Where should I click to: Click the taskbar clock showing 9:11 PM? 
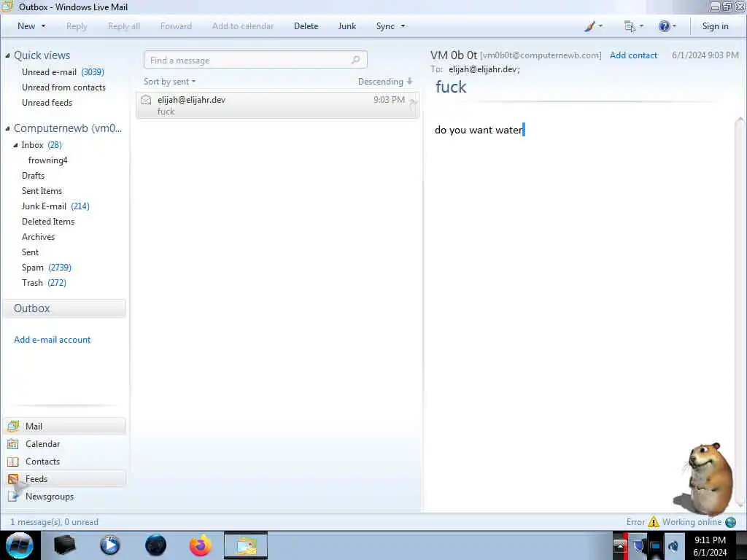coord(710,545)
